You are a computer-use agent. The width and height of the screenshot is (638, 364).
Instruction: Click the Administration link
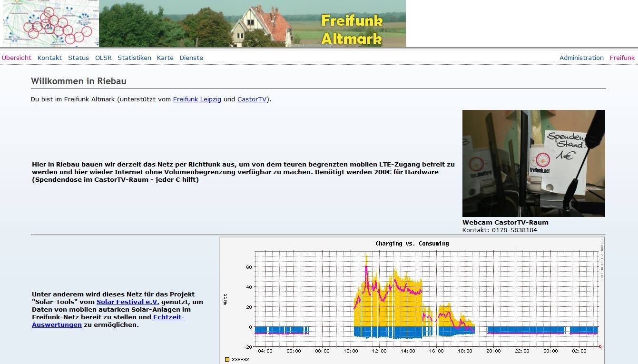click(x=581, y=58)
